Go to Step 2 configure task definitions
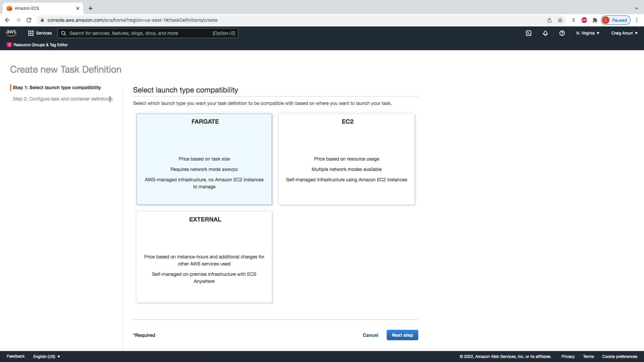 [62, 99]
